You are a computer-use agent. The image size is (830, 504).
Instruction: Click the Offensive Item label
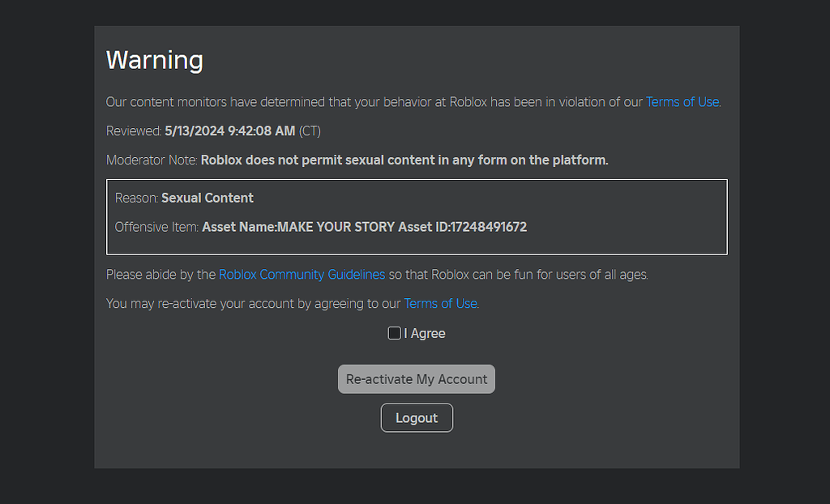point(156,227)
